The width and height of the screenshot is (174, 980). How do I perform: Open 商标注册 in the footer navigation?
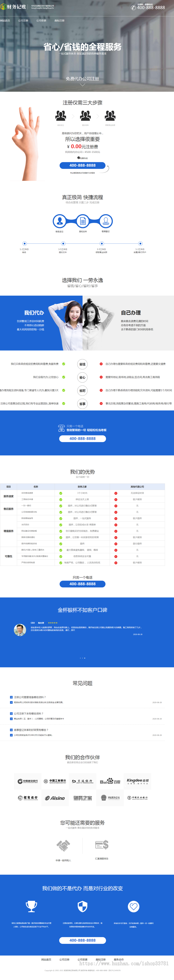click(101, 959)
